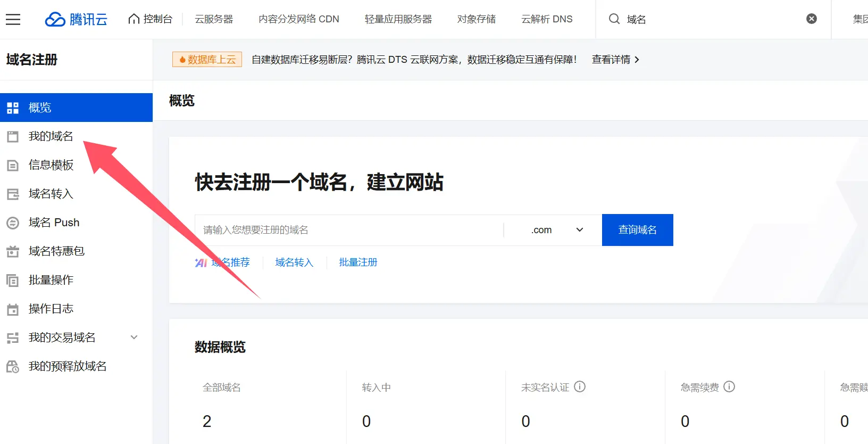Click the 批量操作 sidebar icon
The image size is (868, 444).
(13, 281)
